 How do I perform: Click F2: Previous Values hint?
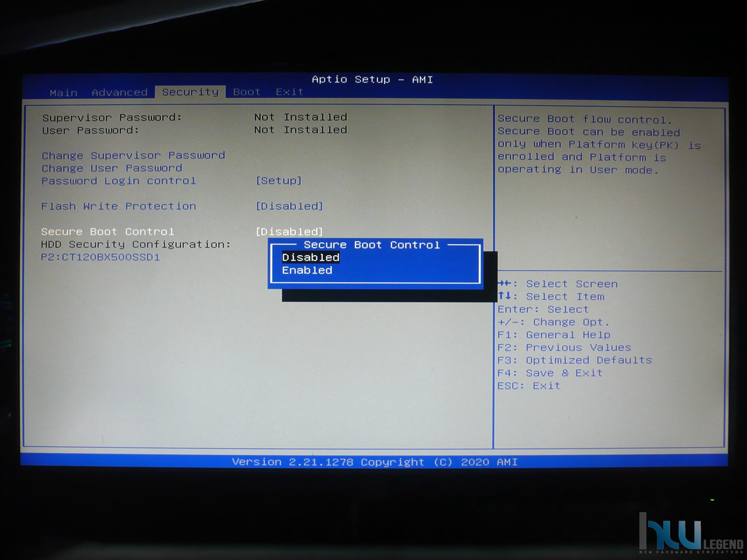pyautogui.click(x=564, y=348)
